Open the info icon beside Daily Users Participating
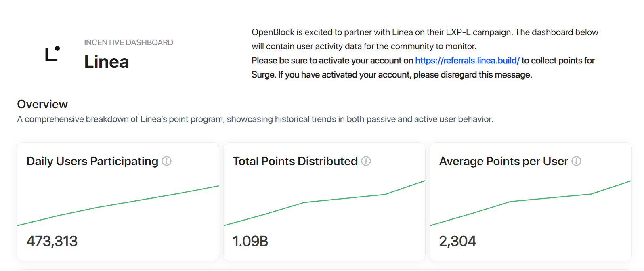 pos(167,161)
